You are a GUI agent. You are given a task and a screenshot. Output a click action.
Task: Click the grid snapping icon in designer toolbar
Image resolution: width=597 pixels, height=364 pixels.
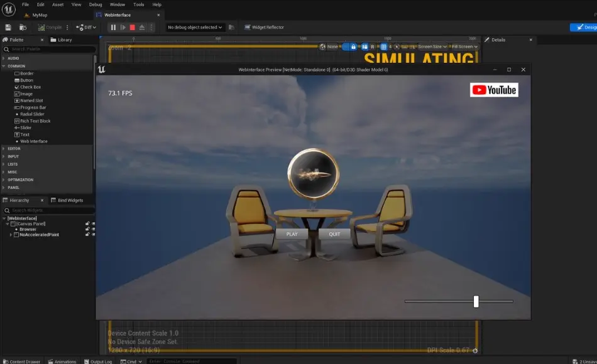pos(383,46)
